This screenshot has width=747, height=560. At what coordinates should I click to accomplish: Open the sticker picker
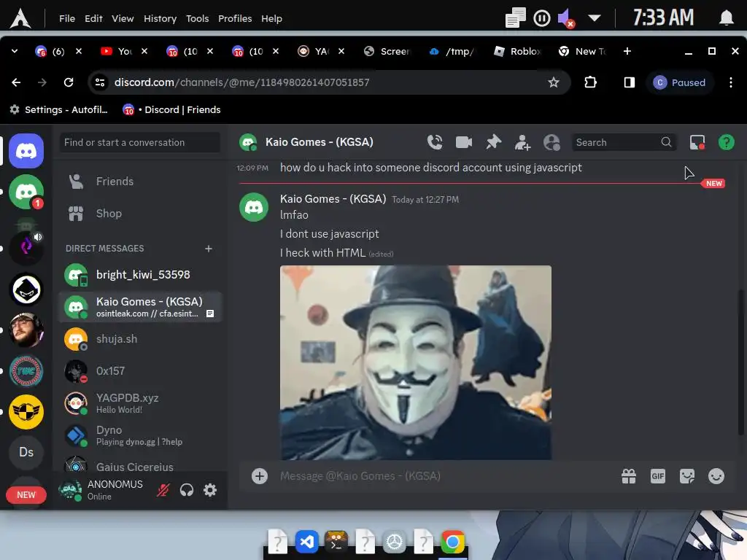[687, 475]
